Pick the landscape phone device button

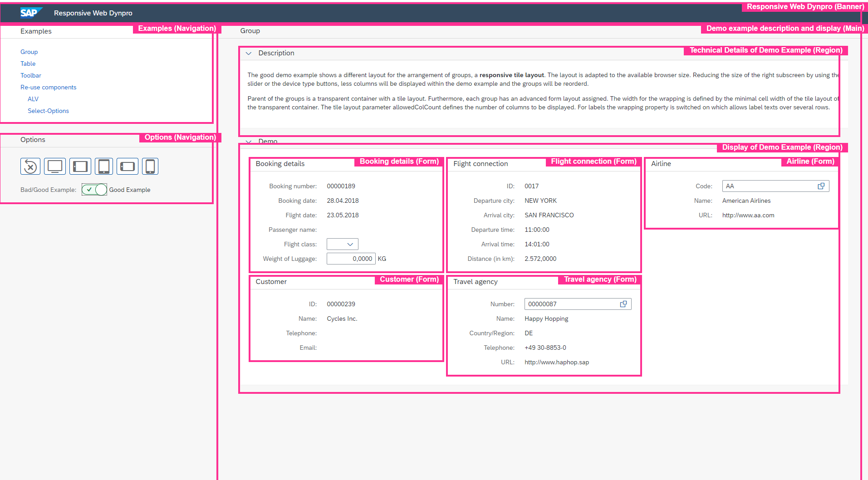point(128,167)
